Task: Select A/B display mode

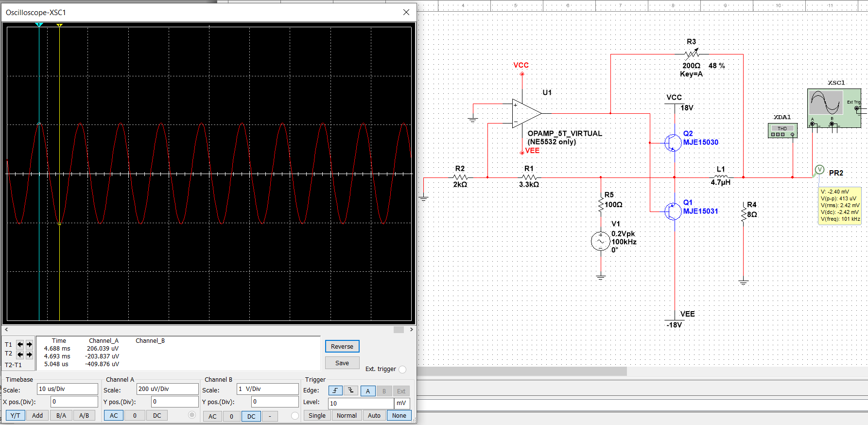Action: click(x=84, y=416)
